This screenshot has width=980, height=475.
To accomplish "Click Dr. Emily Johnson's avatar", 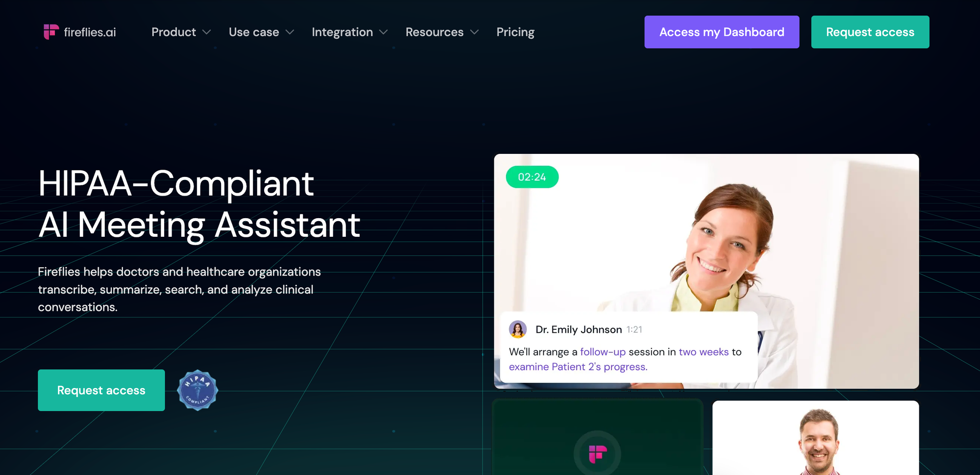I will pyautogui.click(x=519, y=329).
